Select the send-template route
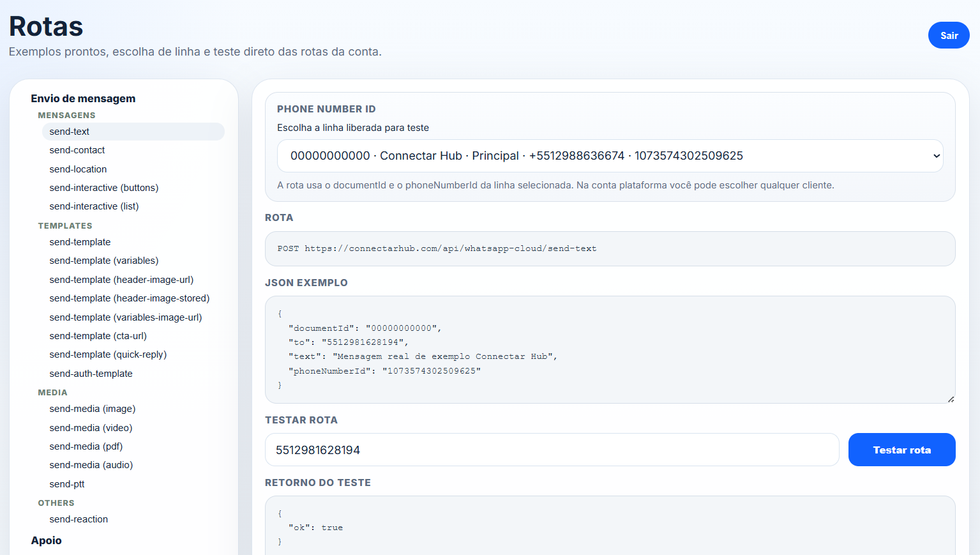980x555 pixels. coord(80,242)
